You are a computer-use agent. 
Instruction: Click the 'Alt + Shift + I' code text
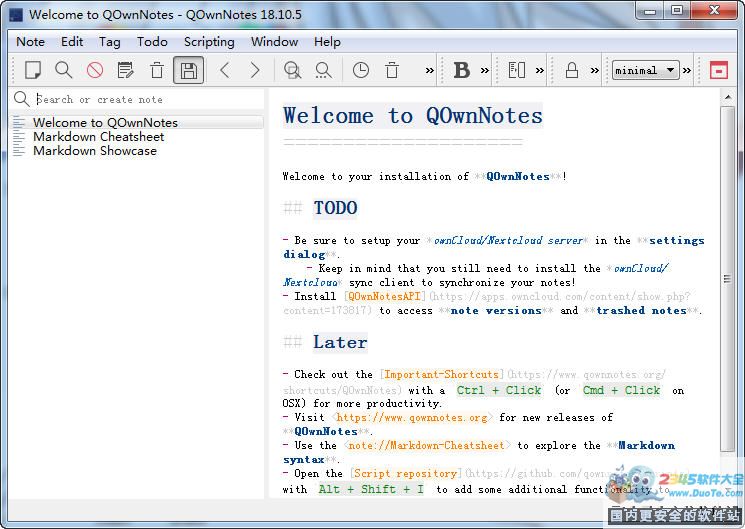pyautogui.click(x=371, y=489)
